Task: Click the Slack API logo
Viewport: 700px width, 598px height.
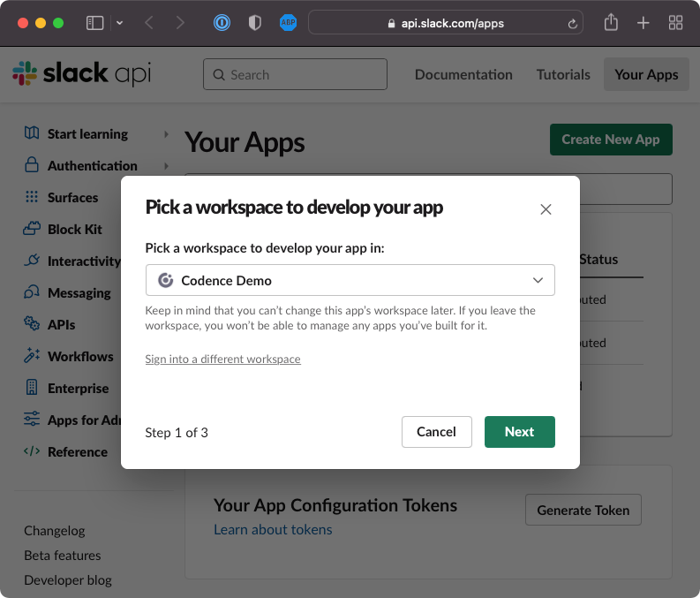Action: (82, 73)
